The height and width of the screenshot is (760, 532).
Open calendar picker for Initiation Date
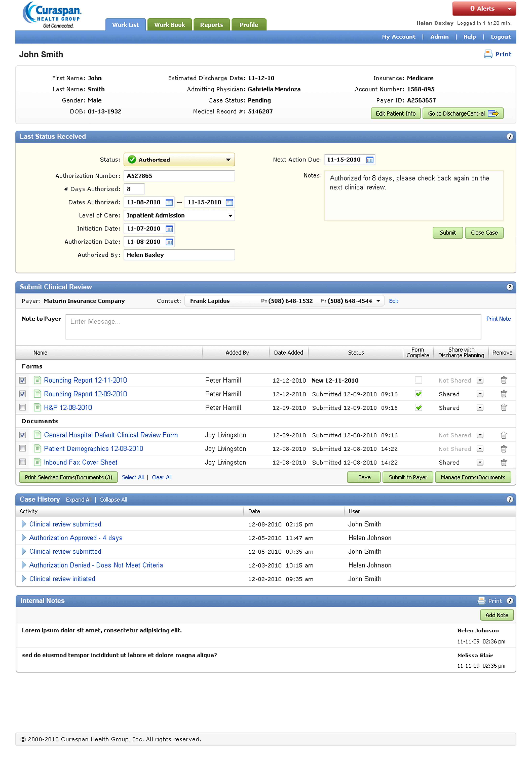[x=169, y=229]
